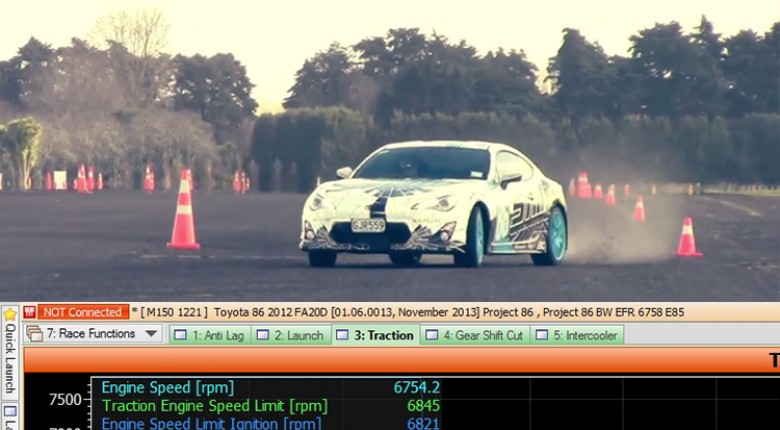Switch to the 4: Gear Shift Cut tab
The width and height of the screenshot is (780, 430).
point(475,335)
